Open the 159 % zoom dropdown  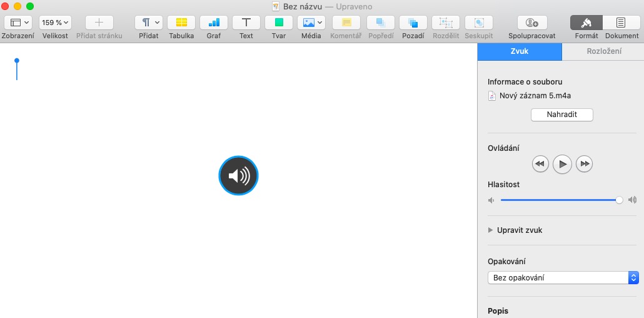coord(55,23)
